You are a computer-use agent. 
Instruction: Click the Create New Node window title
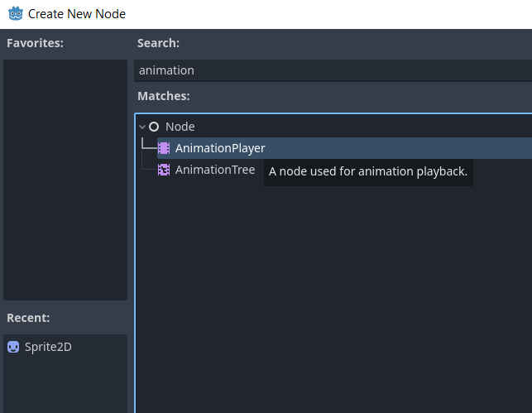77,14
